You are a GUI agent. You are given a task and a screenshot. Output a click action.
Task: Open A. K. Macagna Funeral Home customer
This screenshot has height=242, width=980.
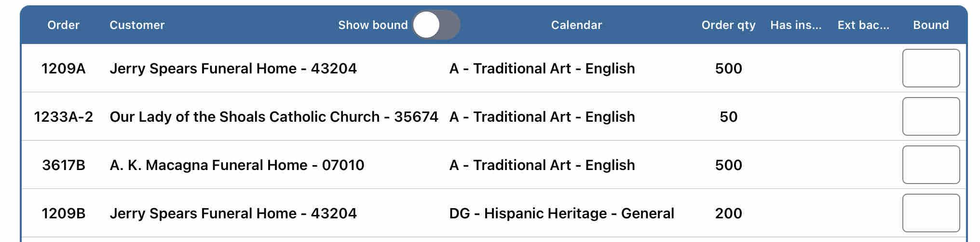(237, 165)
